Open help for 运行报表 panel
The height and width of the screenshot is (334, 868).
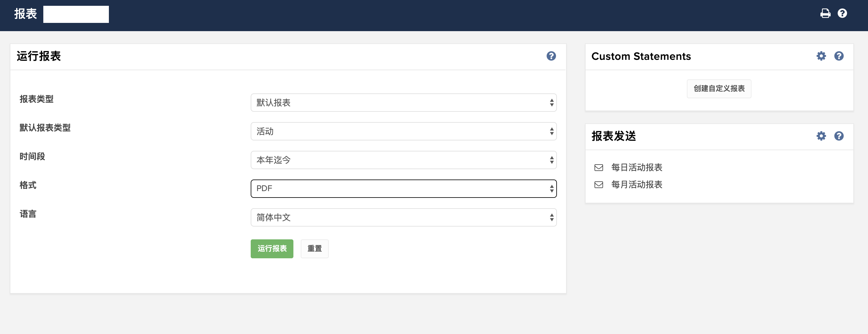[x=551, y=56]
